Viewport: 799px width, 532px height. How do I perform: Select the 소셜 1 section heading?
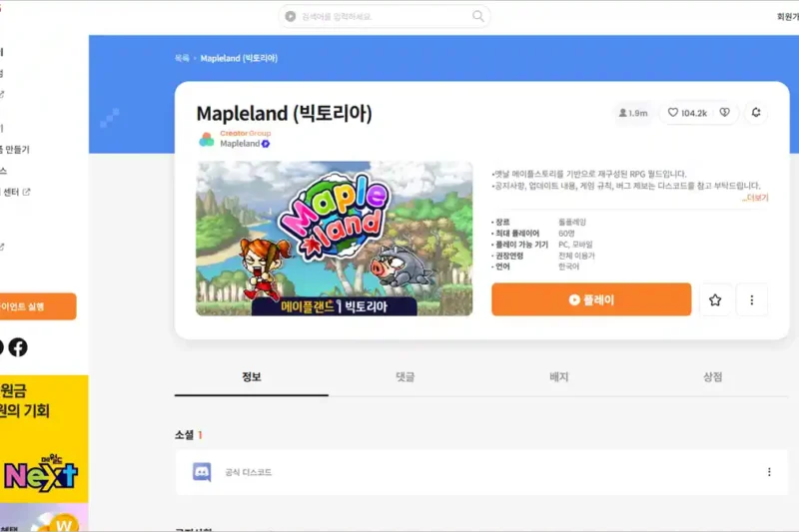coord(189,435)
